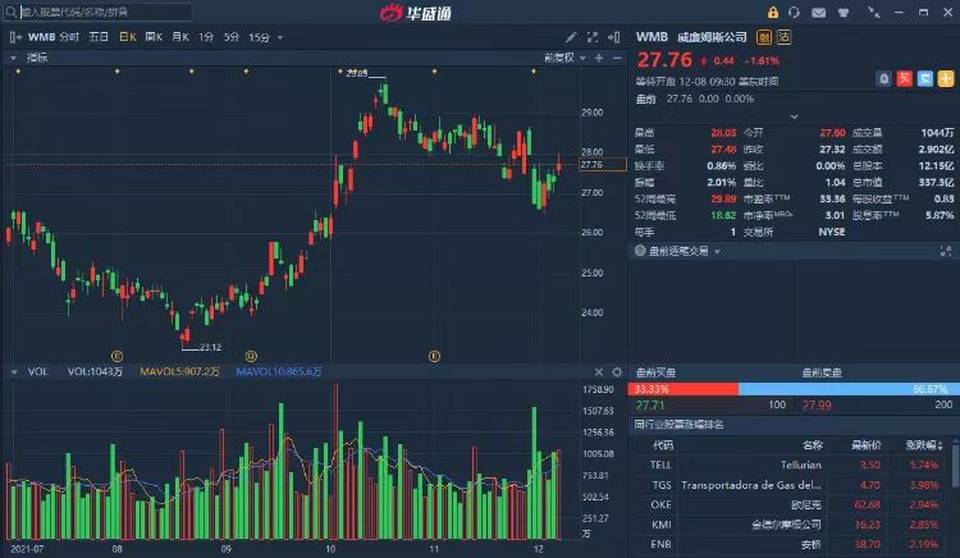The image size is (960, 558).
Task: Click the orange margin badge beside company name
Action: point(764,37)
